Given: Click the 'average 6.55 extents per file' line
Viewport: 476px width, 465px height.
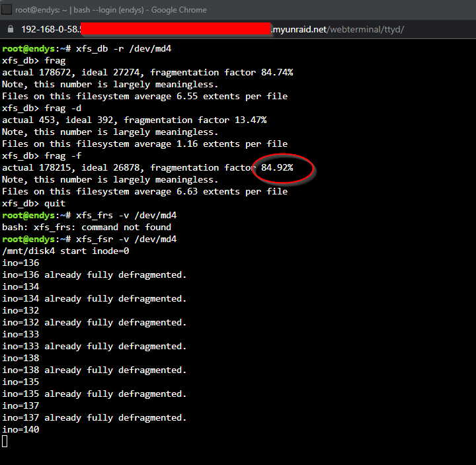Looking at the screenshot, I should point(145,97).
